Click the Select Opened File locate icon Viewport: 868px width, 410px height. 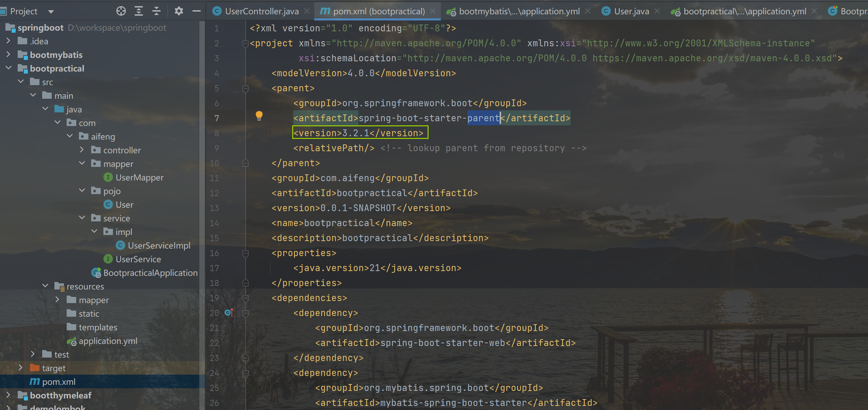(x=121, y=11)
